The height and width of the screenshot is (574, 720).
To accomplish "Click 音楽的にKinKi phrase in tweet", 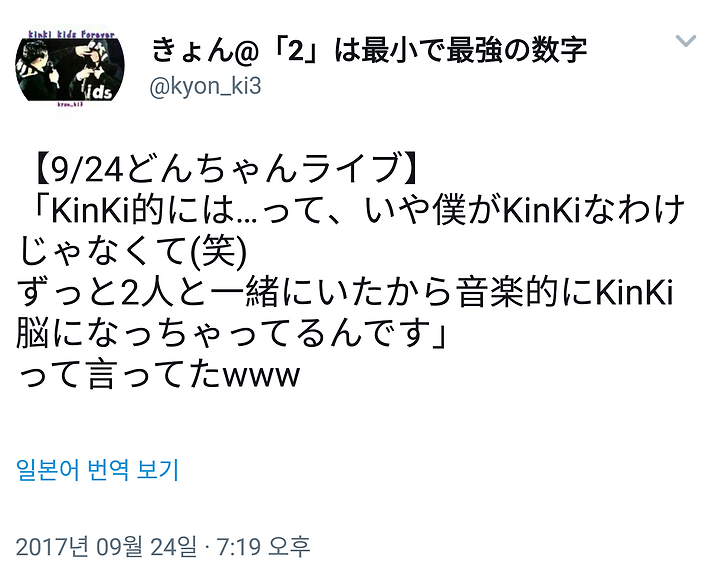I will pyautogui.click(x=565, y=293).
